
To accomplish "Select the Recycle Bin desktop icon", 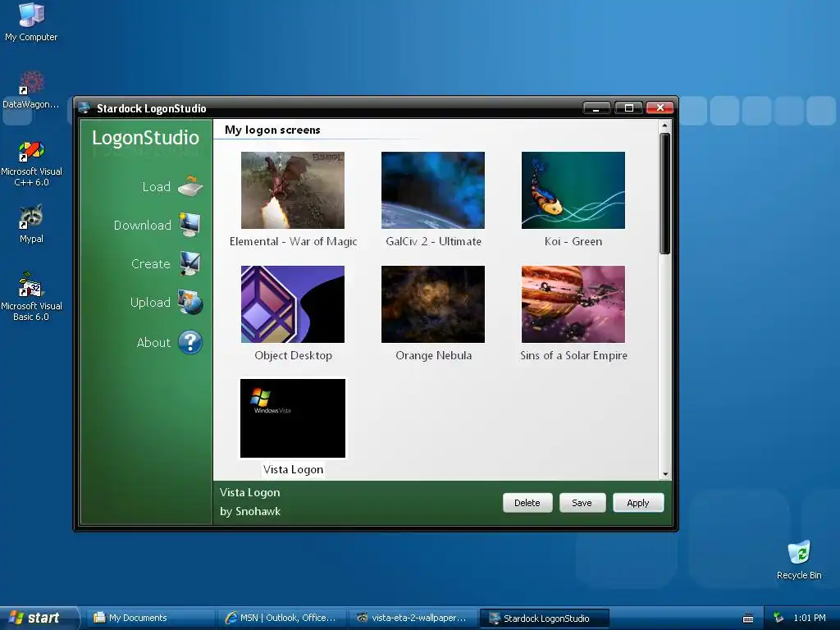I will (799, 560).
